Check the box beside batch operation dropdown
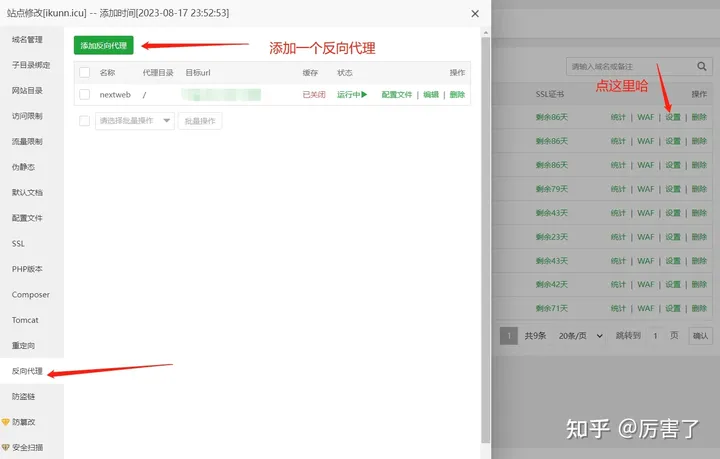 tap(84, 121)
